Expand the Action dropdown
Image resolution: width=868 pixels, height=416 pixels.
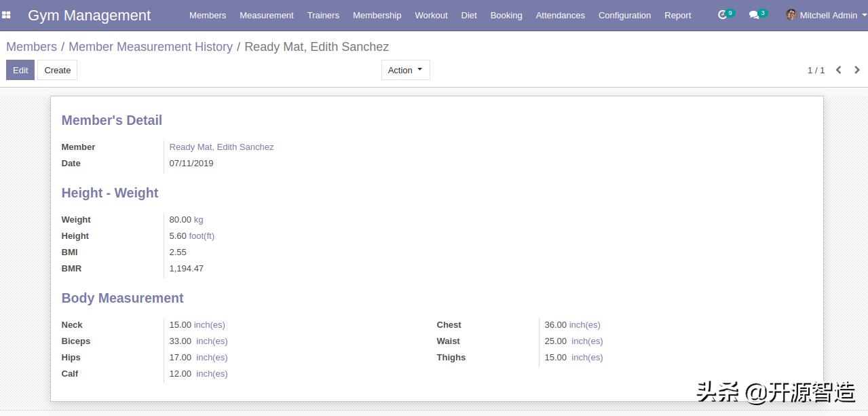[x=405, y=70]
